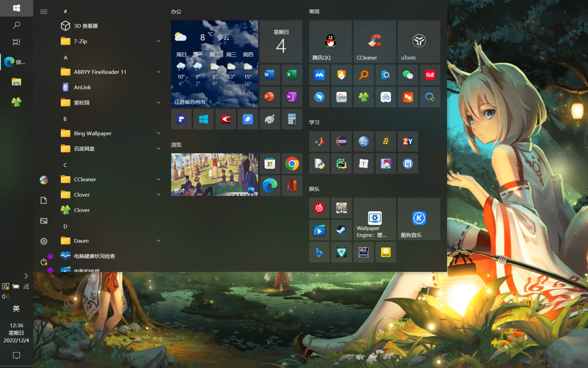Click the Windows Start button
588x368 pixels.
pyautogui.click(x=16, y=8)
